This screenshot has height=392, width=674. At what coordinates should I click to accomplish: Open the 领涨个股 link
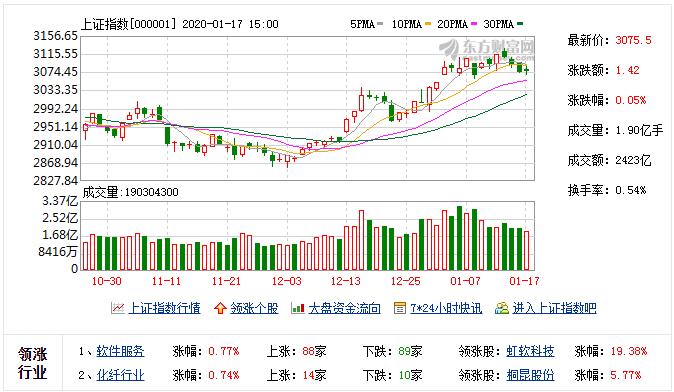[x=254, y=308]
